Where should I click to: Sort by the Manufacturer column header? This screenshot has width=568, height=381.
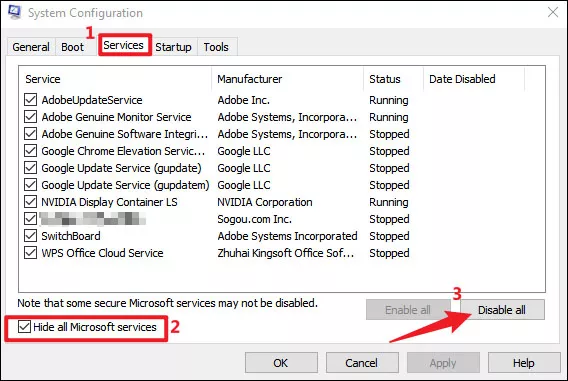(x=288, y=79)
